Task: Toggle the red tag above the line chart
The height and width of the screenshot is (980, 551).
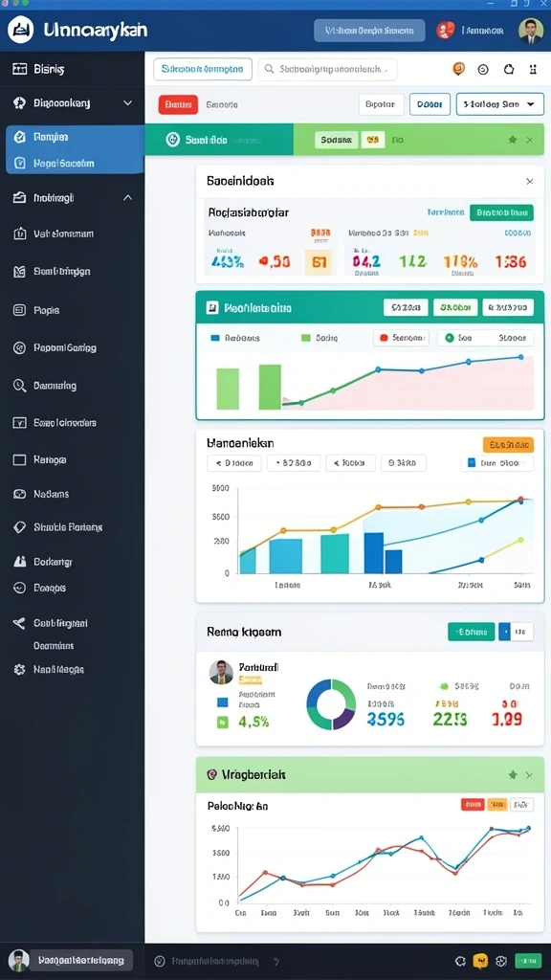Action: pos(473,804)
